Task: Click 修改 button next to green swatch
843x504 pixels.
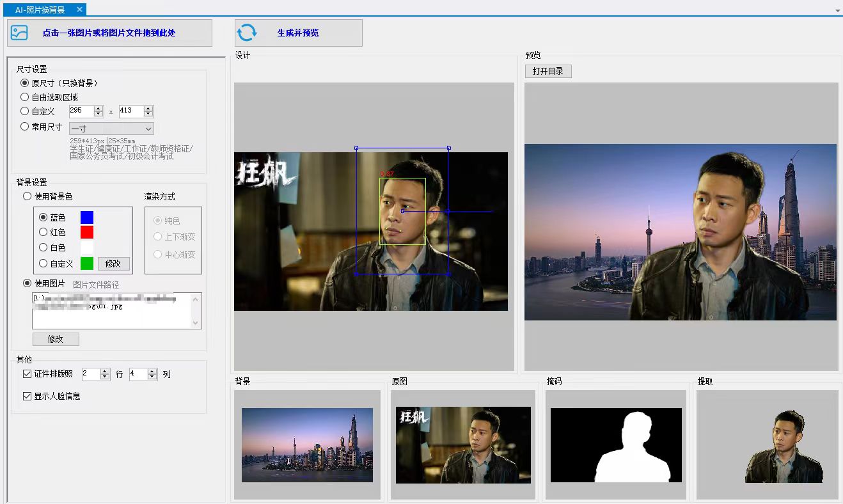Action: tap(114, 264)
